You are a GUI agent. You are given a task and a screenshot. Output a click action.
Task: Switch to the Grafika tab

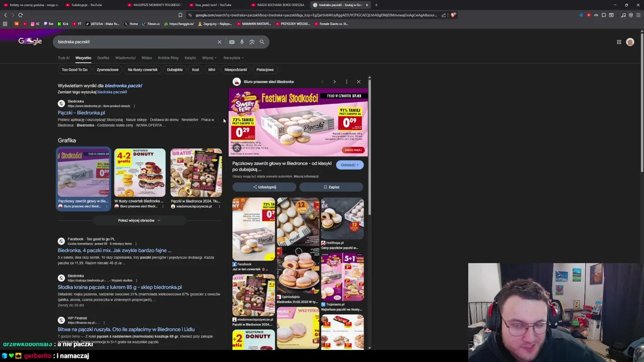coord(103,58)
